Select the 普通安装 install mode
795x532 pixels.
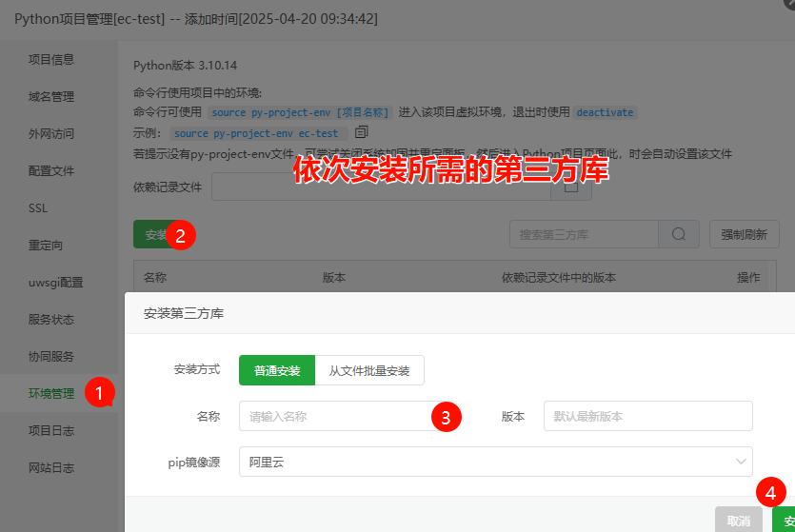point(277,370)
